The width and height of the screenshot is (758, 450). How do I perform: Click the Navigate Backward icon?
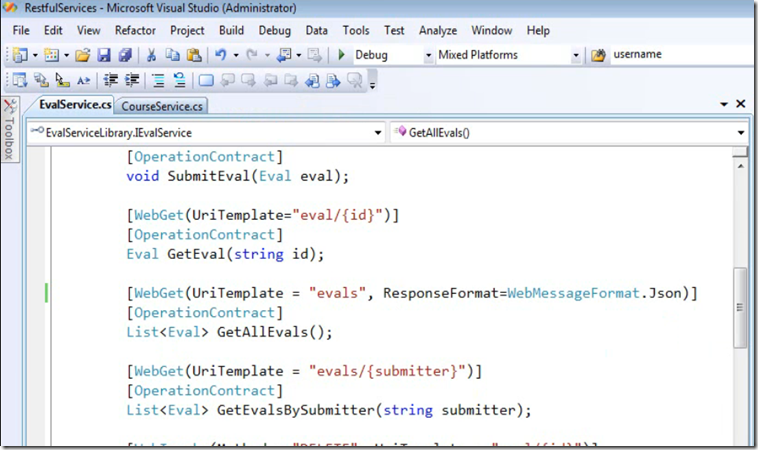(x=284, y=55)
